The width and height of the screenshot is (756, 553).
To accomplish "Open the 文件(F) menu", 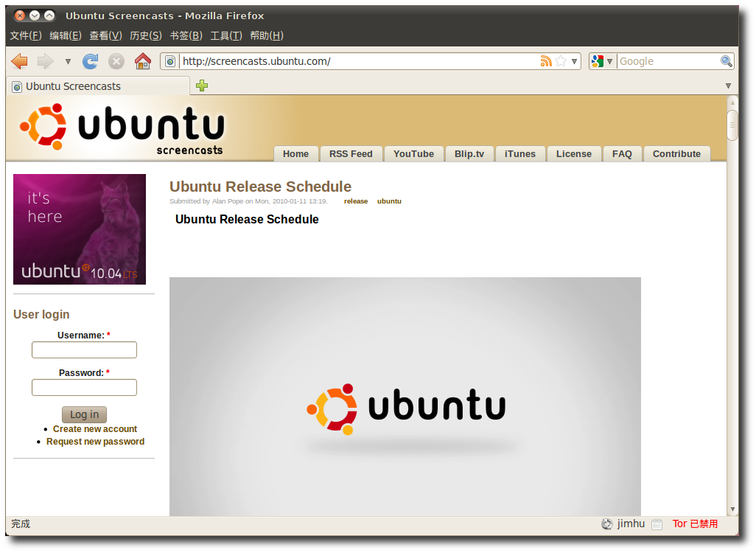I will tap(26, 35).
